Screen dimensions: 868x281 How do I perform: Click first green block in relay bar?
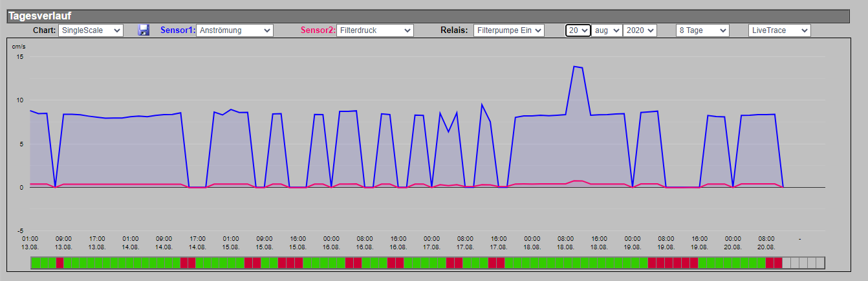pyautogui.click(x=35, y=263)
